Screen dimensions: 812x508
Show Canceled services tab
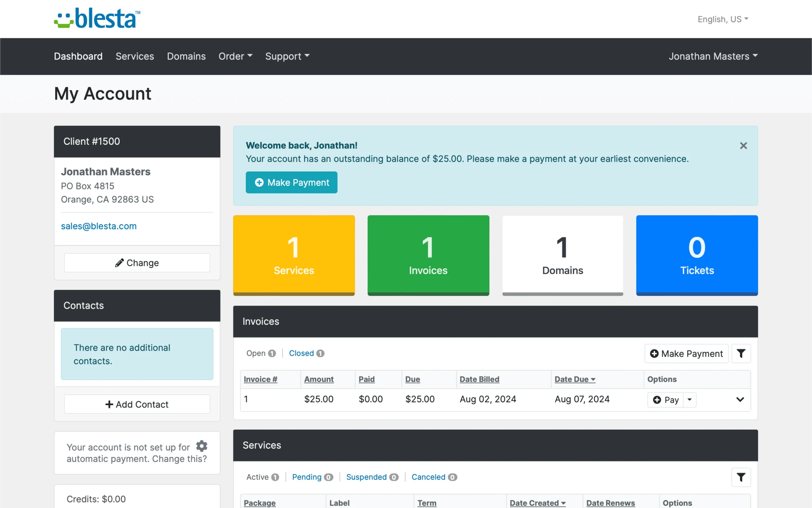click(x=434, y=477)
